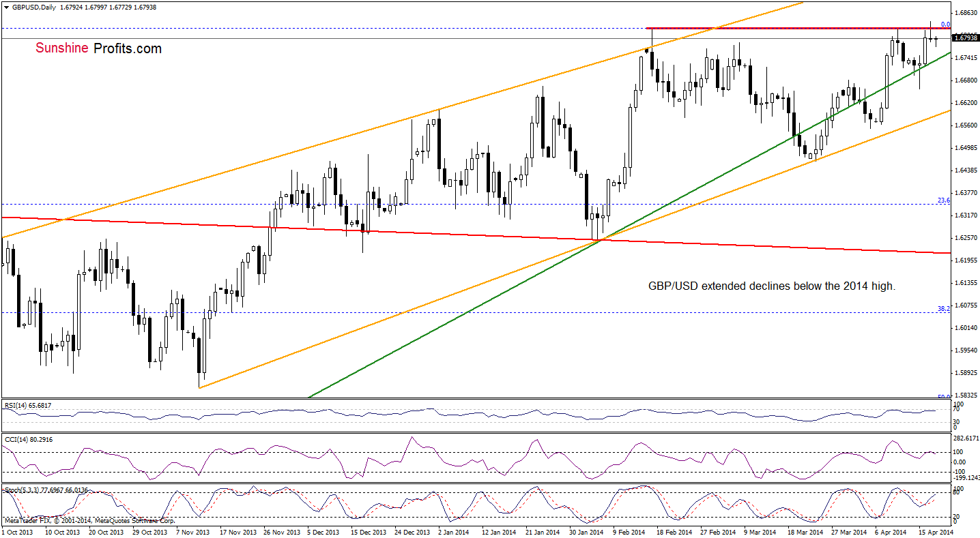Image resolution: width=980 pixels, height=538 pixels.
Task: Click the 1.67415 price axis label
Action: pyautogui.click(x=966, y=58)
